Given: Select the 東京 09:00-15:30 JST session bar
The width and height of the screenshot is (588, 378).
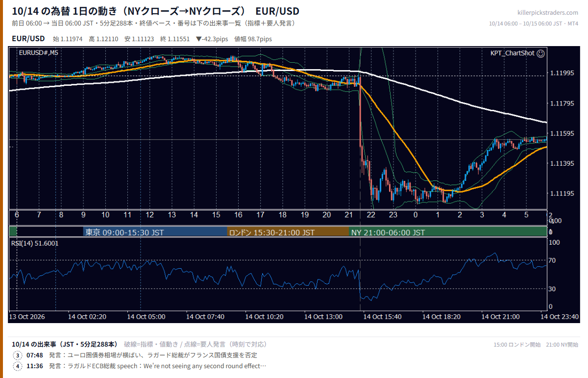Looking at the screenshot, I should [155, 232].
